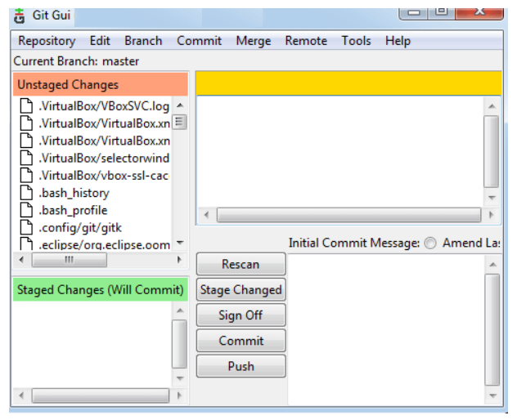Screen dimensions: 517x420
Task: Open the Merge menu
Action: [254, 41]
